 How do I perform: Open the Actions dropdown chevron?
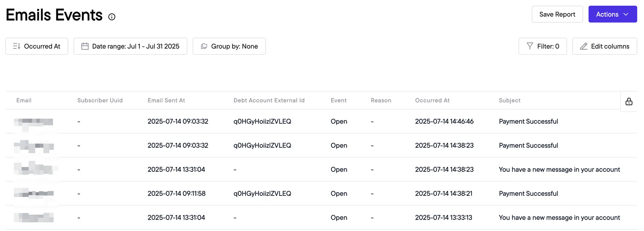(626, 14)
